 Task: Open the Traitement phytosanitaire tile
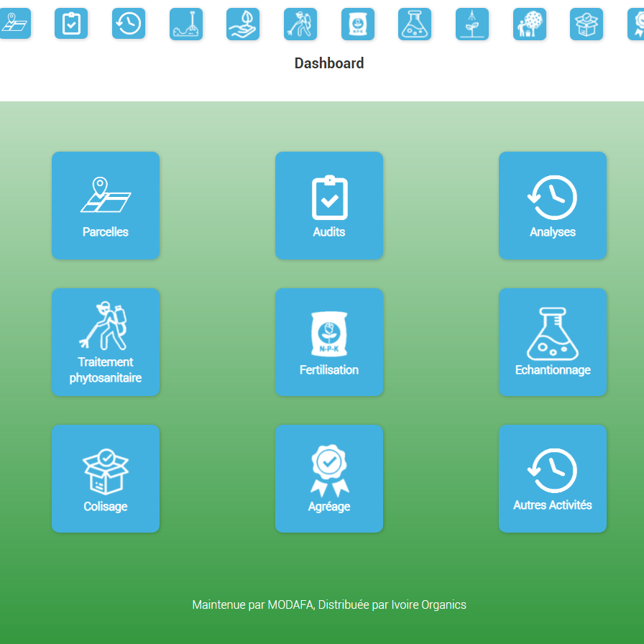coord(106,342)
